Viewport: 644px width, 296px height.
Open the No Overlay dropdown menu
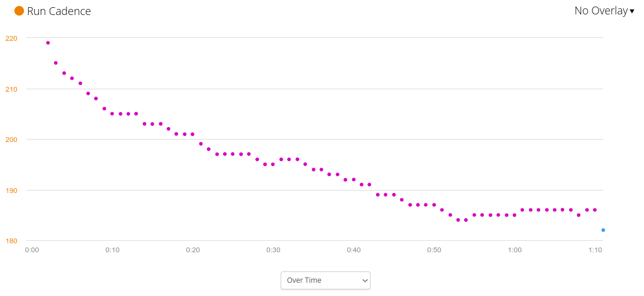tap(604, 11)
